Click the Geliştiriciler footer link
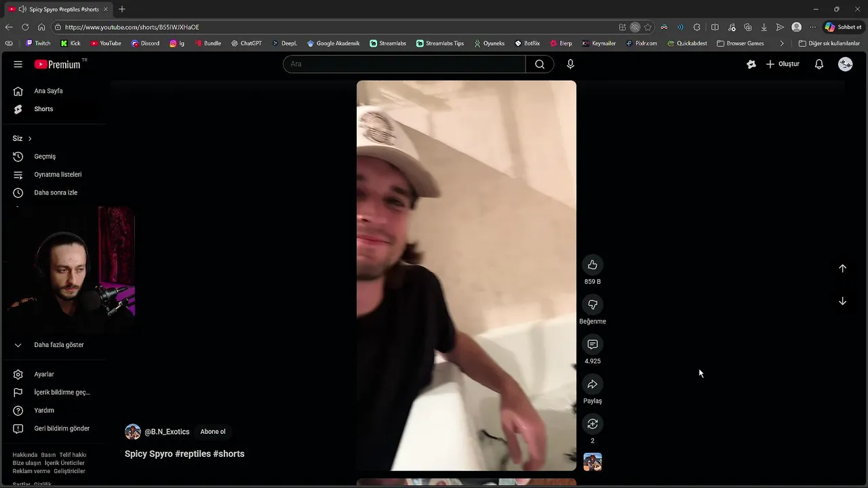Screen dimensions: 868x488 pos(70,471)
